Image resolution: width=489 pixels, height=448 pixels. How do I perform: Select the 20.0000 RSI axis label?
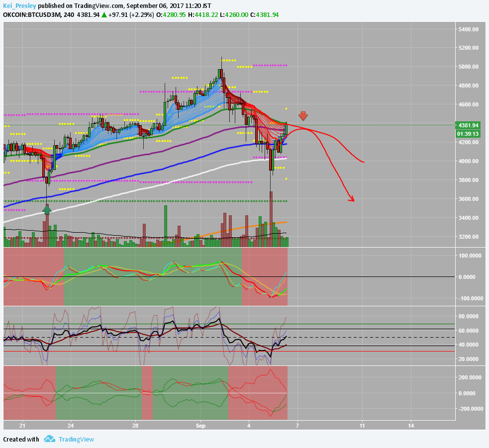470,359
